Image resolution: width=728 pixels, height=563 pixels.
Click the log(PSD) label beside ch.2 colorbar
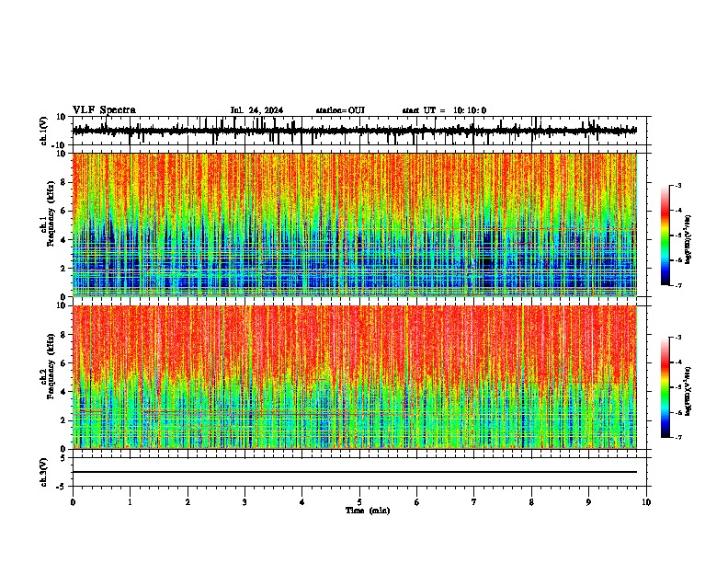coord(688,392)
